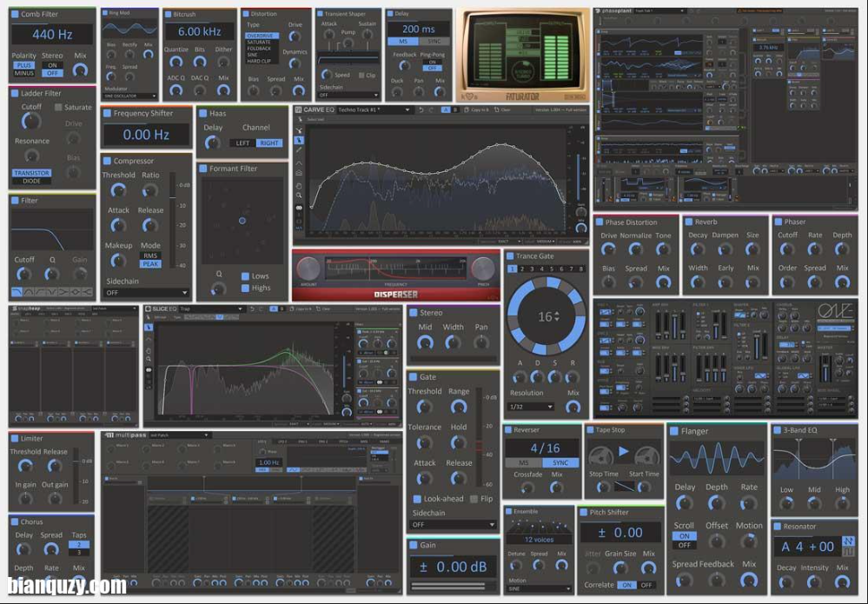Viewport: 868px width, 604px height.
Task: Check the Clip box in Transient Shaper
Action: click(361, 76)
